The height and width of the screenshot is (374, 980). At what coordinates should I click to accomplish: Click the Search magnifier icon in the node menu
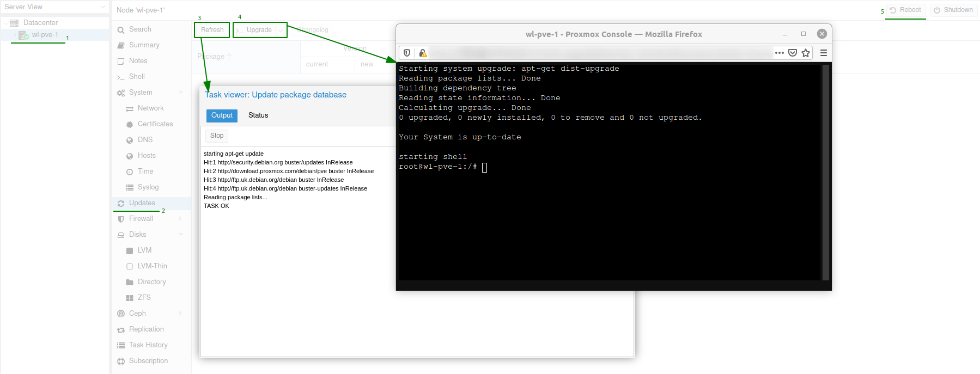click(121, 30)
